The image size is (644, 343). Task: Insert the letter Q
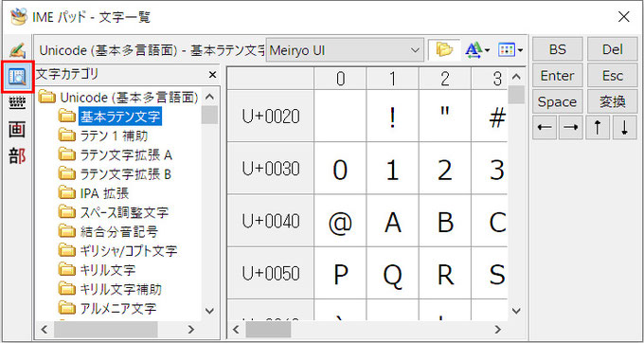click(x=393, y=273)
